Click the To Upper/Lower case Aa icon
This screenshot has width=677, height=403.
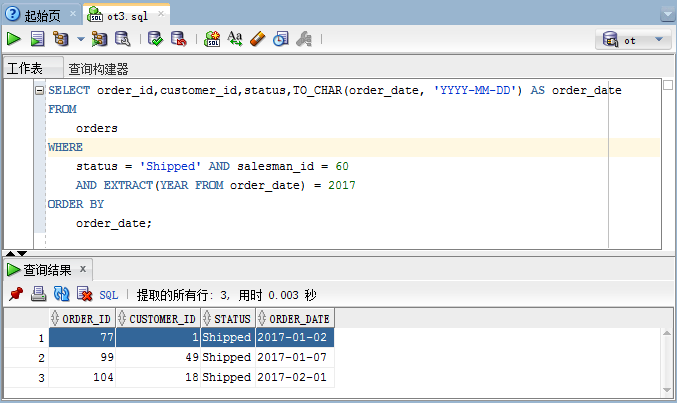tap(235, 39)
